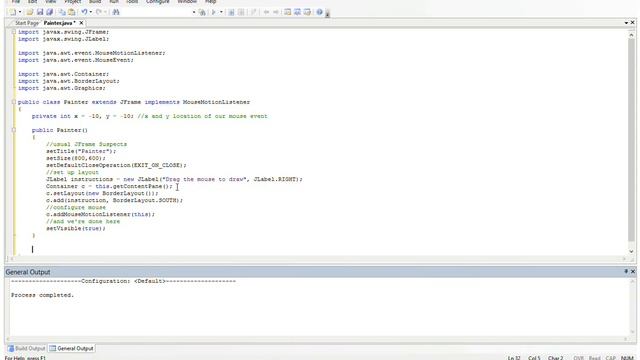Click the 'public class Painter extends JFrame' line
Viewport: 640px width, 360px height.
(x=134, y=102)
